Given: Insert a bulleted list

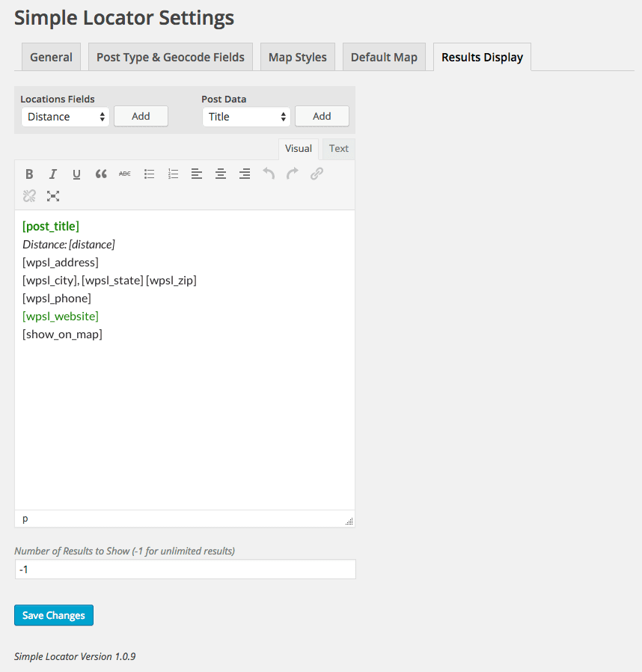Looking at the screenshot, I should pos(149,174).
